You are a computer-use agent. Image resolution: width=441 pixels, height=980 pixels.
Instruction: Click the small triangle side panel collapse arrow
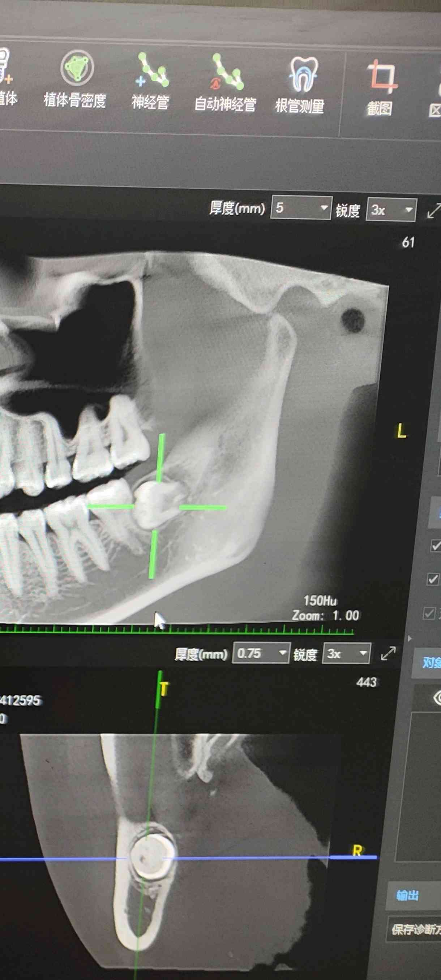pyautogui.click(x=410, y=639)
